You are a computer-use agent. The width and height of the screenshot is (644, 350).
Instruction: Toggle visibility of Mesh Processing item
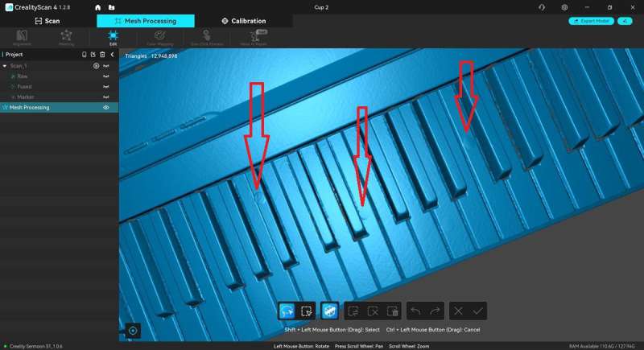[105, 107]
